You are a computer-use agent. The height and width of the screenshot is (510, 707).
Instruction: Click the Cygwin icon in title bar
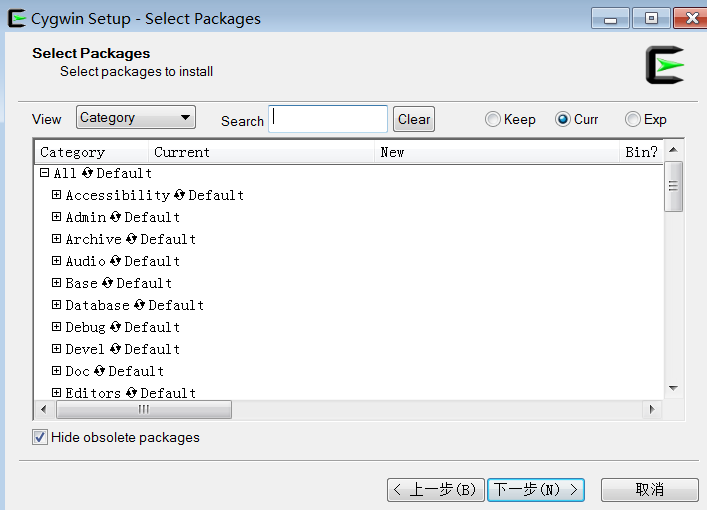point(17,18)
